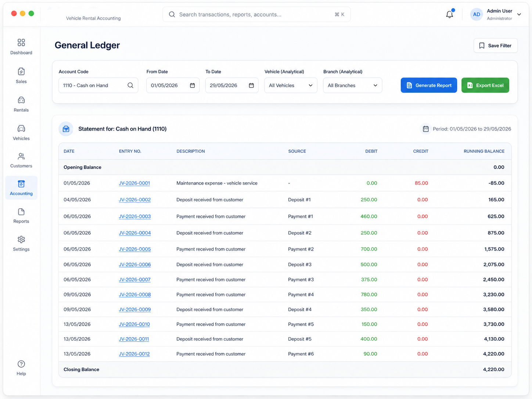Viewport: 532px width, 399px height.
Task: Open the Dashboard sidebar icon
Action: tap(21, 43)
